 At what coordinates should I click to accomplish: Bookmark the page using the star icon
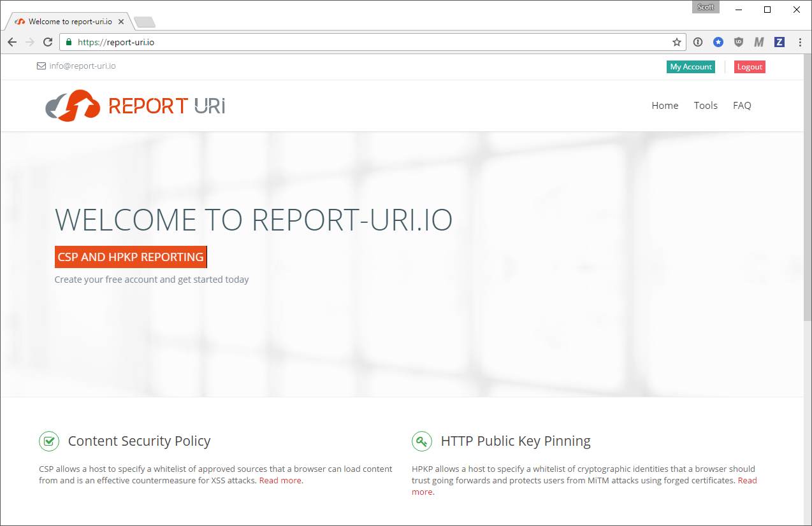tap(676, 42)
